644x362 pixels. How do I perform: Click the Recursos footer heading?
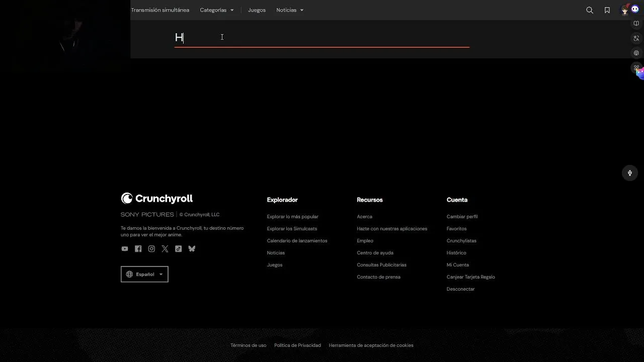tap(370, 200)
